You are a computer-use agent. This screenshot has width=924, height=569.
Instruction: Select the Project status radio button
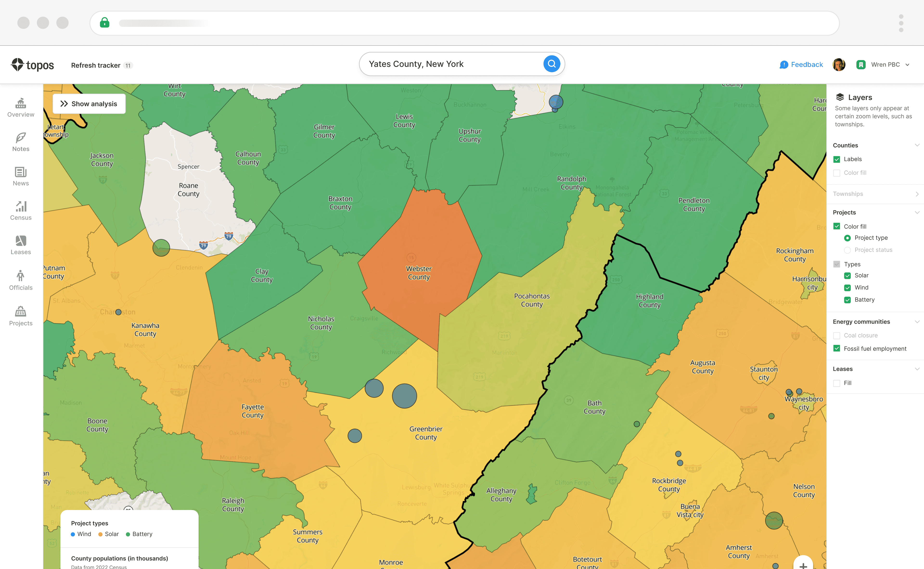pos(847,250)
